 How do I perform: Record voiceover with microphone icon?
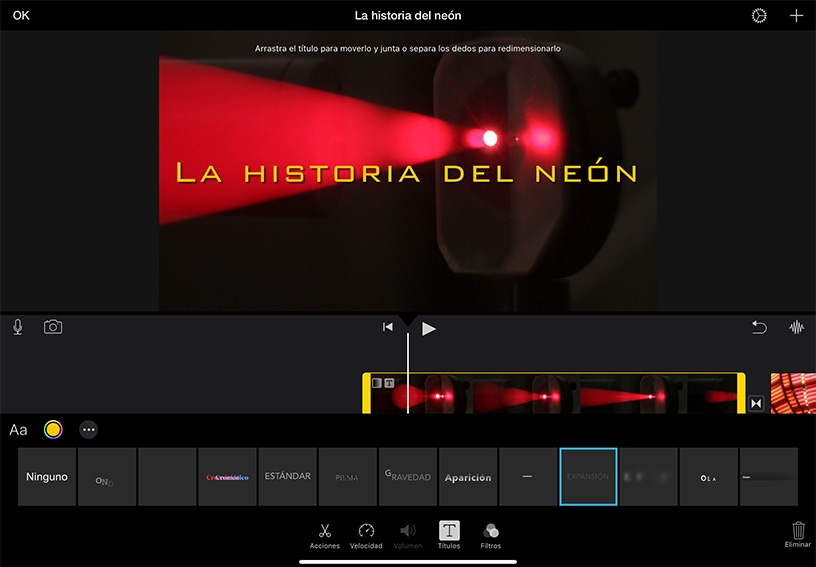[18, 327]
